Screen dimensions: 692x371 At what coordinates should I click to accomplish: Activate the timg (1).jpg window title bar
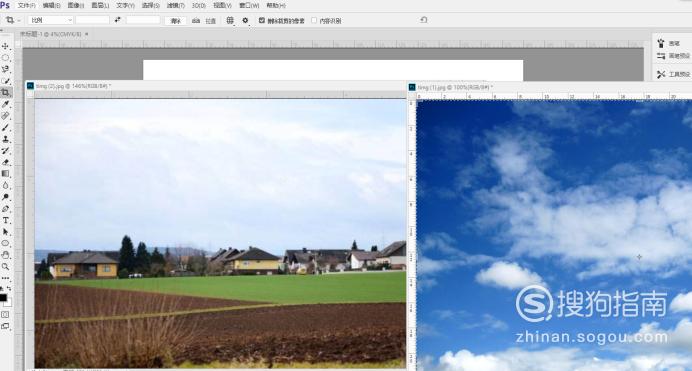tap(549, 87)
